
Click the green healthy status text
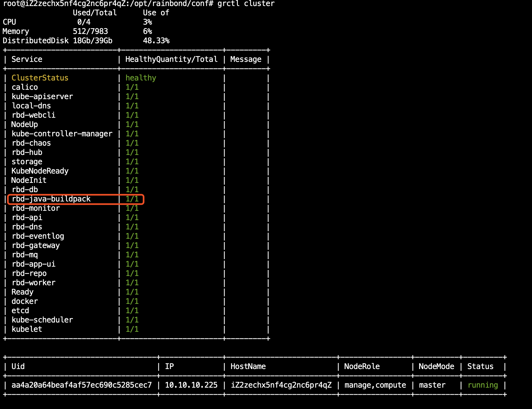[141, 78]
